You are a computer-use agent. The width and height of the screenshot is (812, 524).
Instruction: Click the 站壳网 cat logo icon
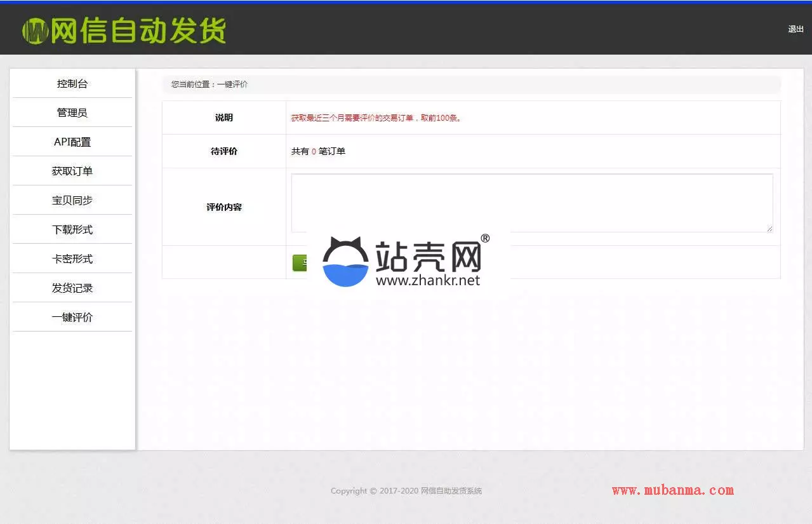point(345,262)
